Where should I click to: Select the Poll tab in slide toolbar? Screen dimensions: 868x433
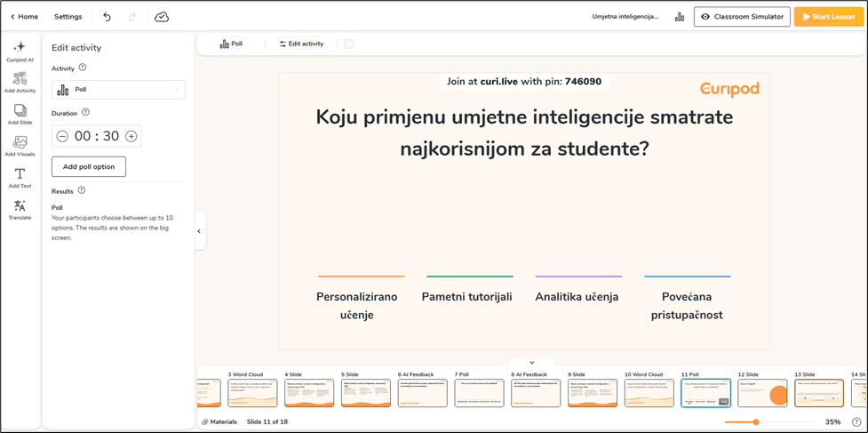coord(231,44)
